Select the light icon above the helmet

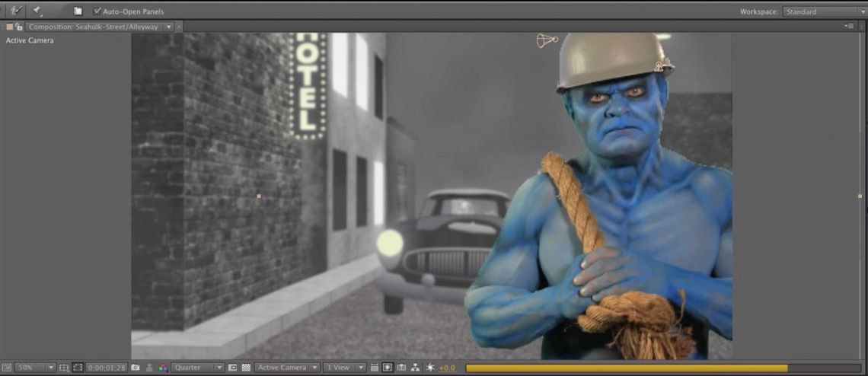pos(547,40)
